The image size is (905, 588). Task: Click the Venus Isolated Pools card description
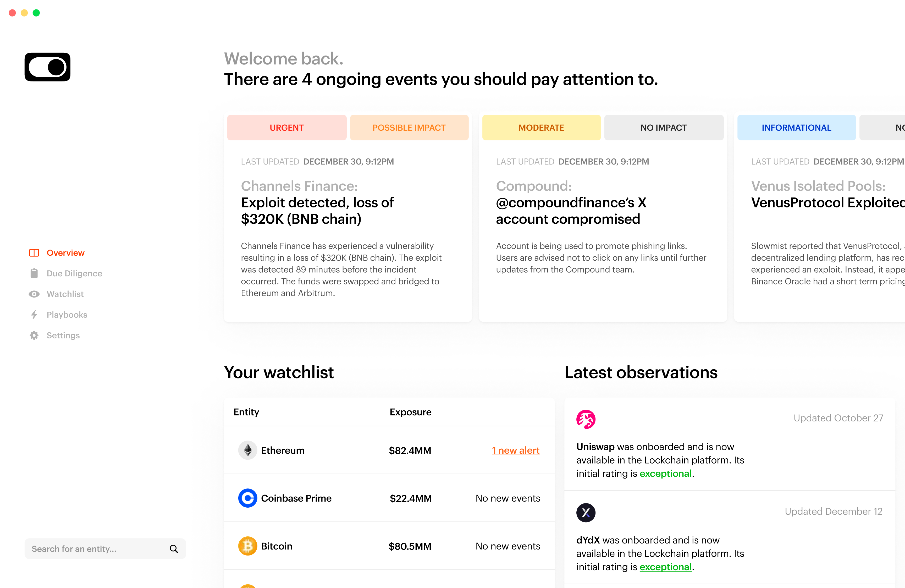coord(828,263)
